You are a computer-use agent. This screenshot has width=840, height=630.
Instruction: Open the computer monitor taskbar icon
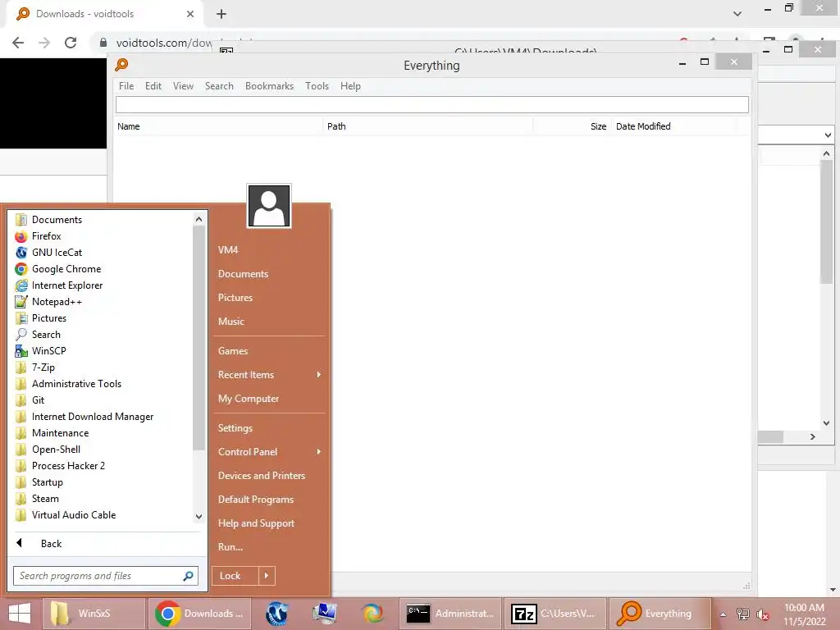(325, 614)
